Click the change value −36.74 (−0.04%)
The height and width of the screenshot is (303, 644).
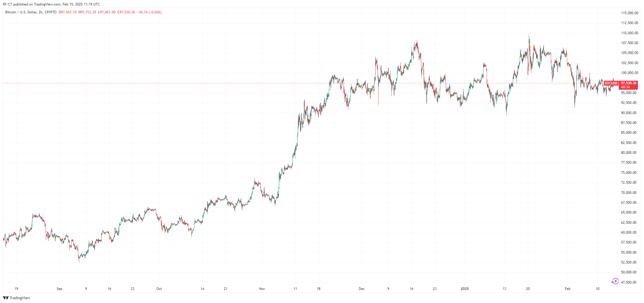tap(149, 12)
